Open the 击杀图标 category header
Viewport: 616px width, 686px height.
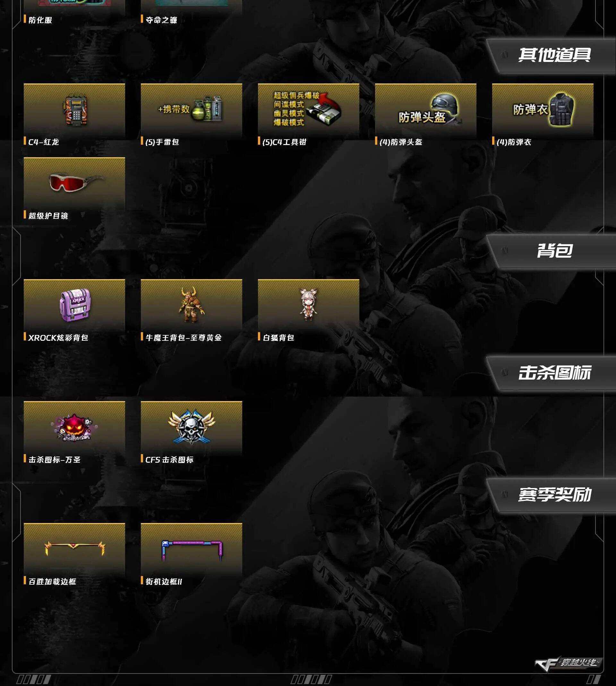554,373
